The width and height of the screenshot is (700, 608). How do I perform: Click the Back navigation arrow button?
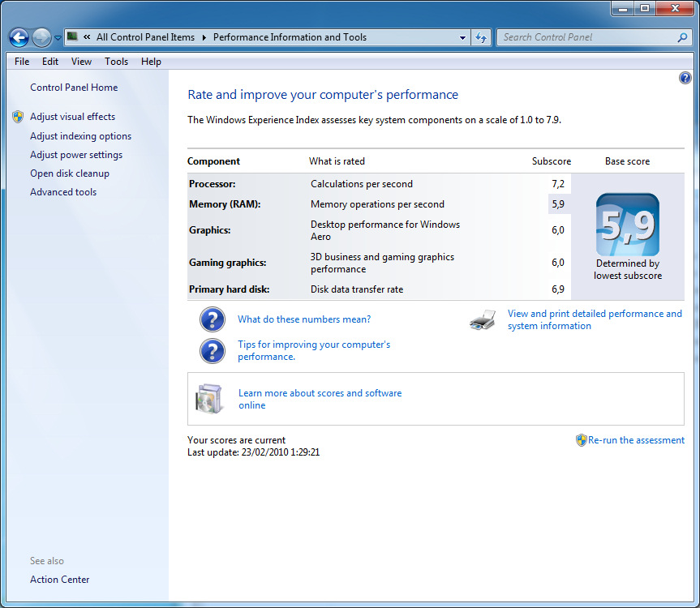[x=19, y=37]
